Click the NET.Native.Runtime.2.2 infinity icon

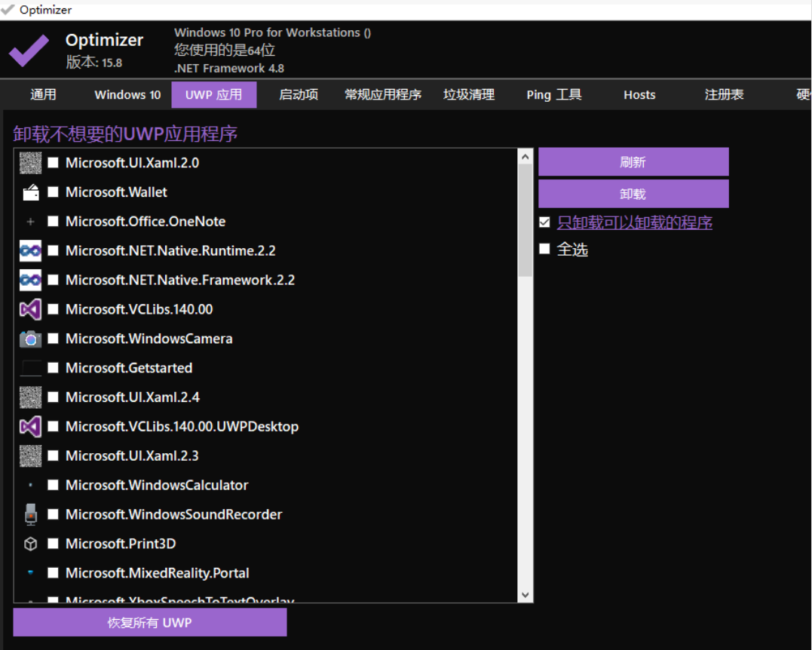click(31, 250)
